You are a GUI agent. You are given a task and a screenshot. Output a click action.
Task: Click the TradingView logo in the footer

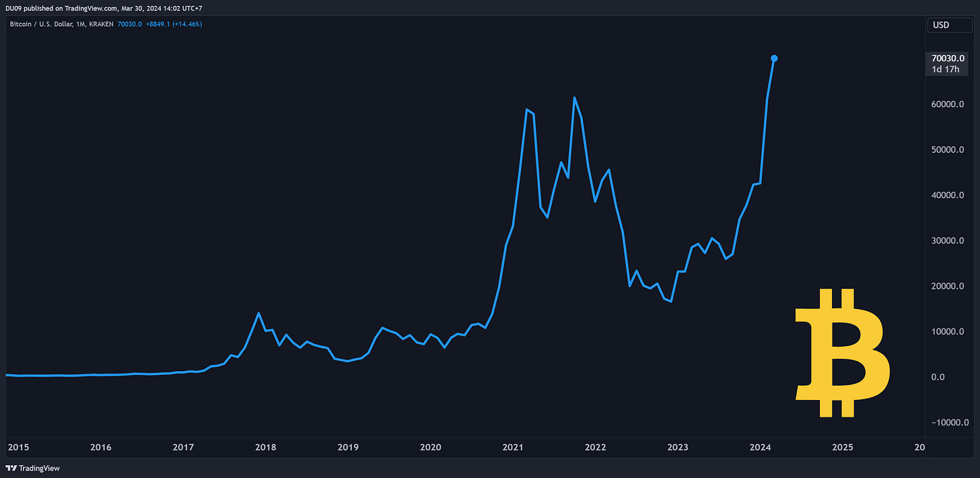[32, 468]
